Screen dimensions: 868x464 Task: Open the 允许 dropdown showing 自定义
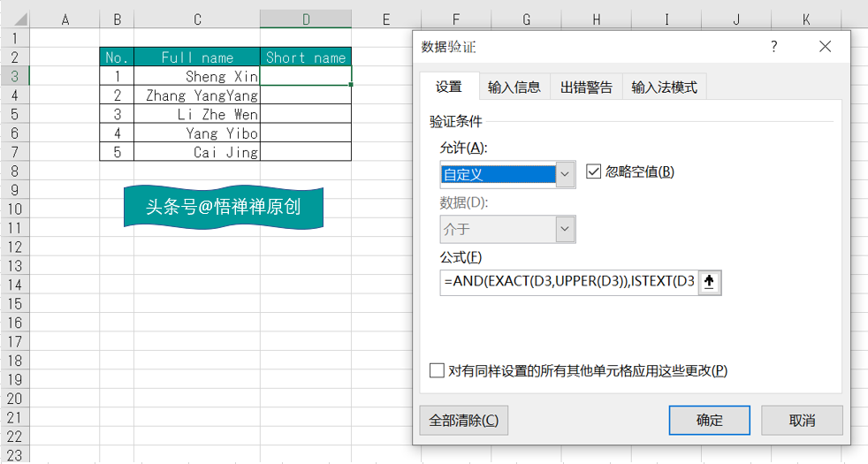click(x=565, y=174)
